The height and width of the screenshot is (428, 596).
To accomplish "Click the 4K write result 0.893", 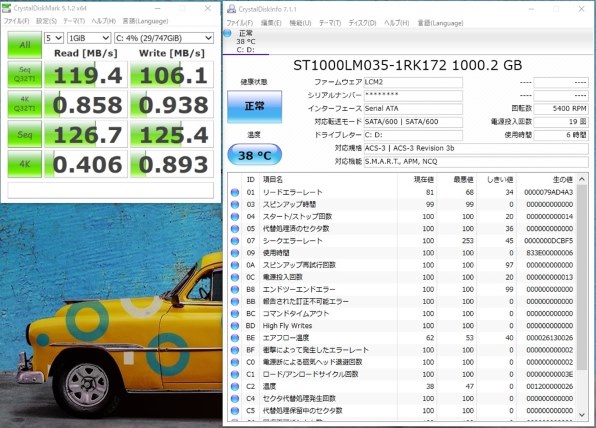I will tap(172, 164).
